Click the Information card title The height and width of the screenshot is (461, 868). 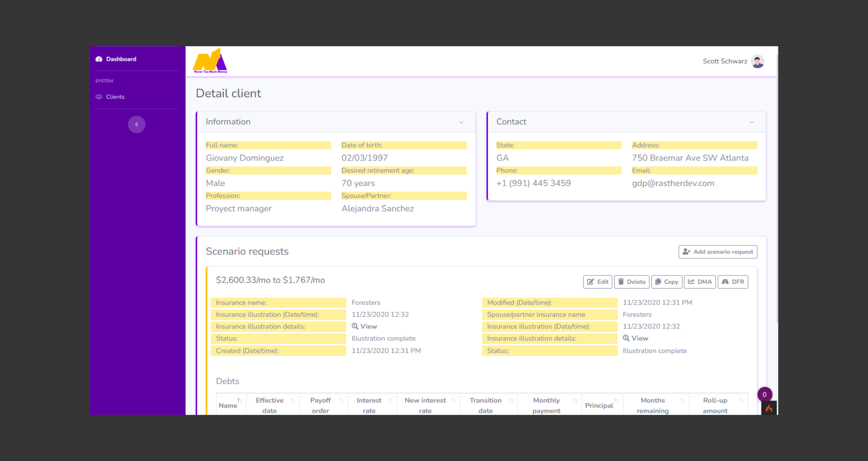point(228,122)
